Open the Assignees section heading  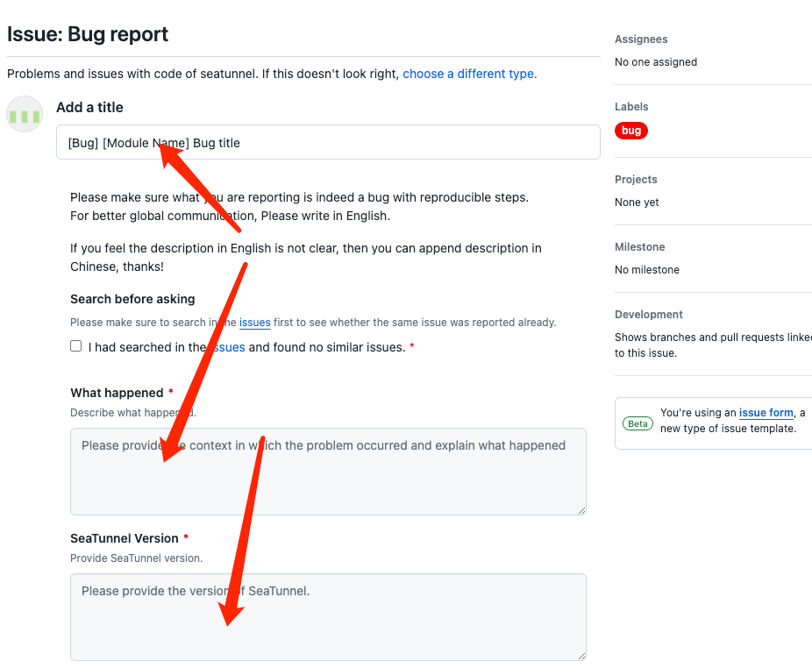click(641, 39)
